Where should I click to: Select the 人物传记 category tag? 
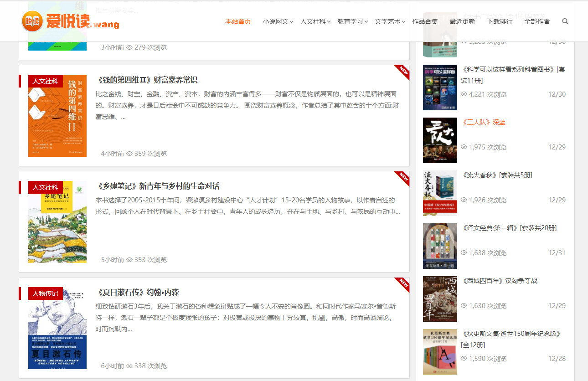coord(45,293)
